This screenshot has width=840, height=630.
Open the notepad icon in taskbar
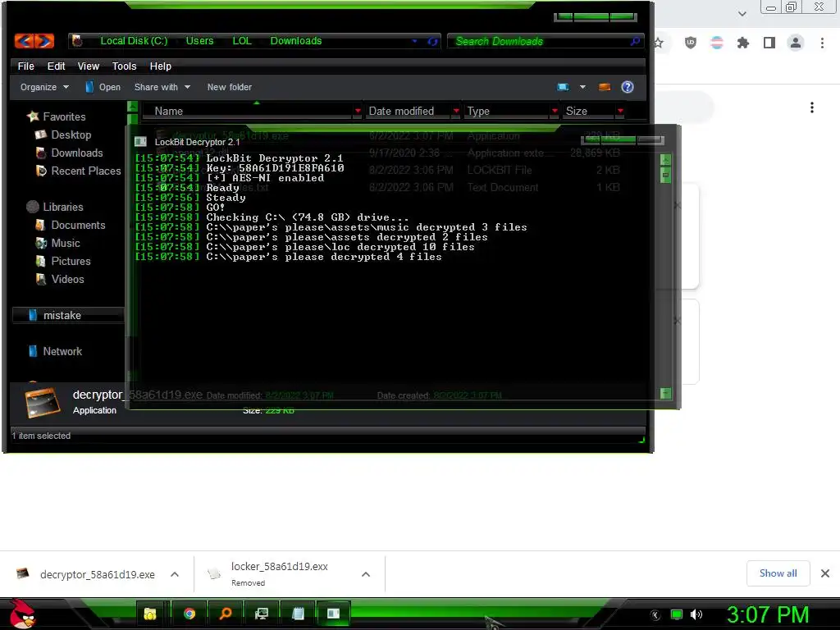coord(299,614)
